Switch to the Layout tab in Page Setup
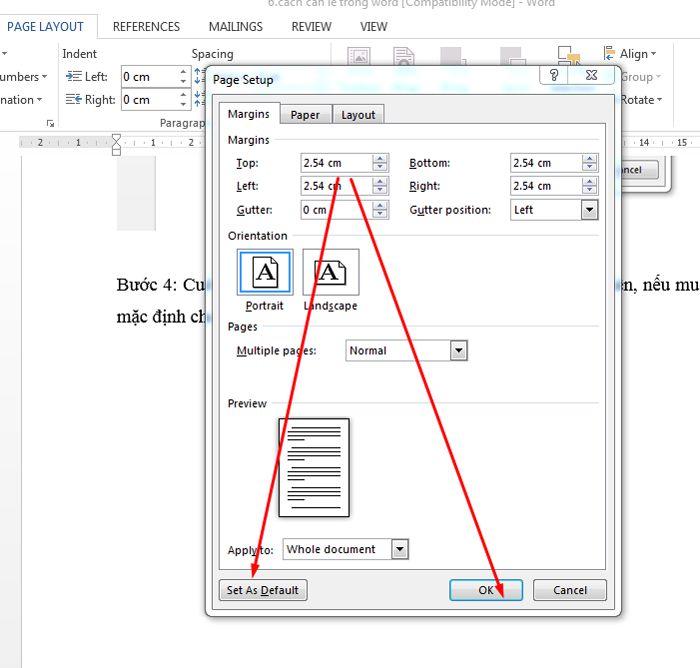 tap(358, 115)
